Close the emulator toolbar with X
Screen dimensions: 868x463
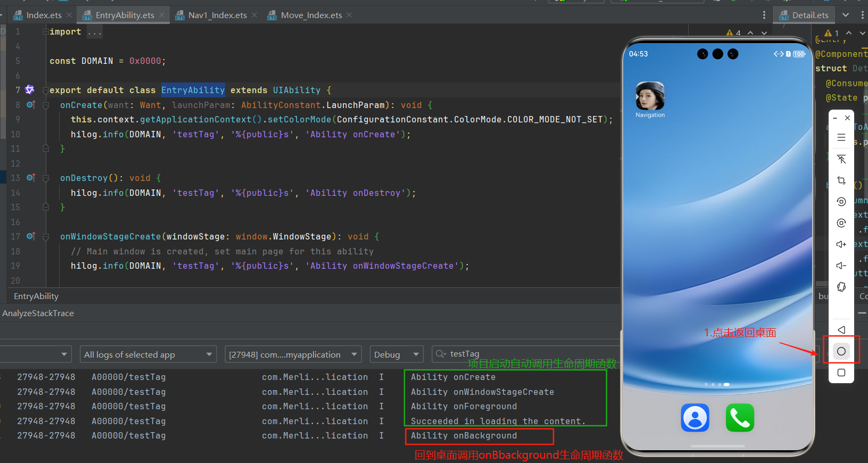point(847,118)
